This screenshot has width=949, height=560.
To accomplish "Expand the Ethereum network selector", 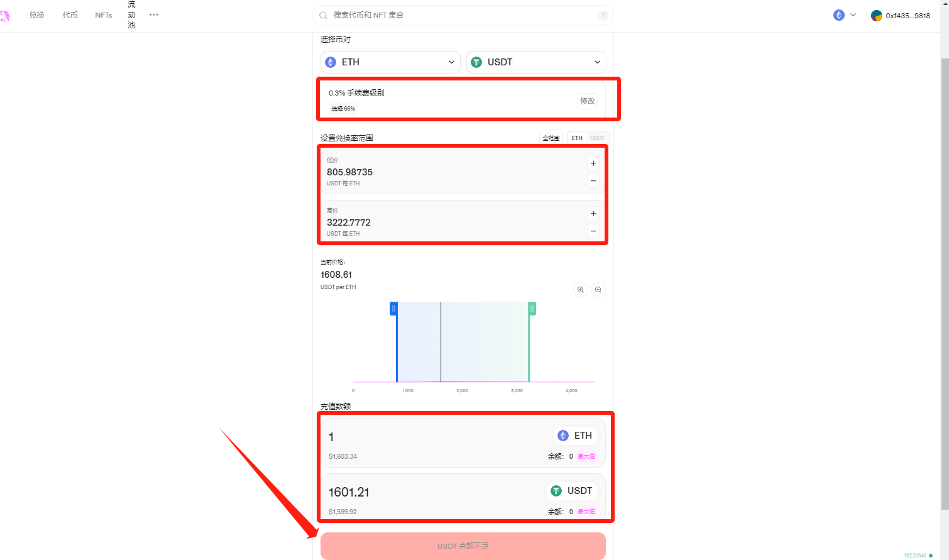I will coord(845,15).
